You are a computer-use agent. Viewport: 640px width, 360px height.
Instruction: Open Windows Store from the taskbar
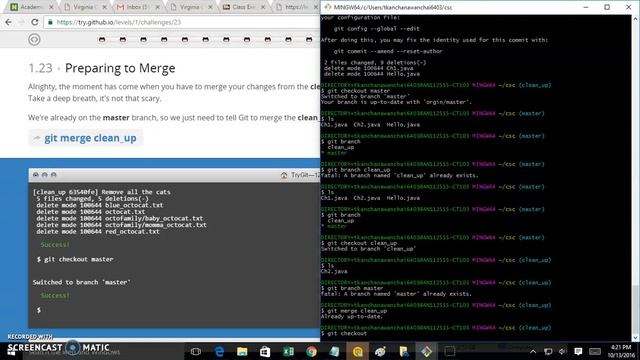click(265, 351)
